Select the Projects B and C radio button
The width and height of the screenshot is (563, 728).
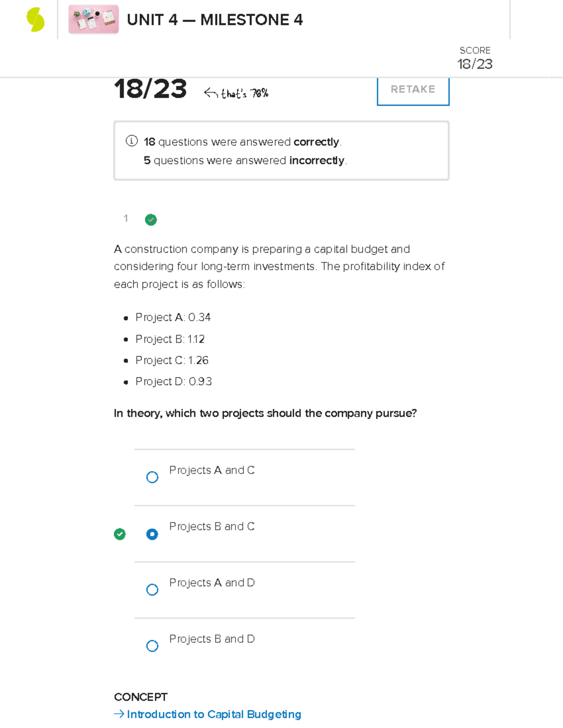point(152,534)
